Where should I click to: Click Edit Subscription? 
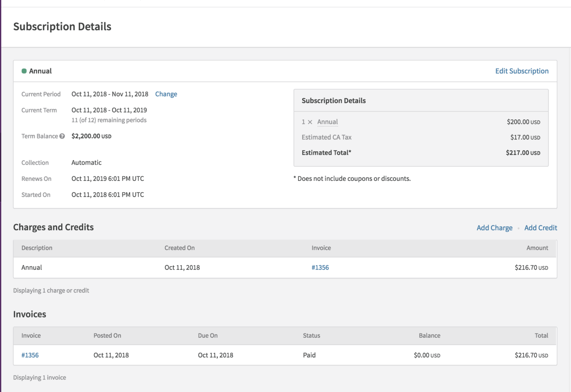pos(522,71)
